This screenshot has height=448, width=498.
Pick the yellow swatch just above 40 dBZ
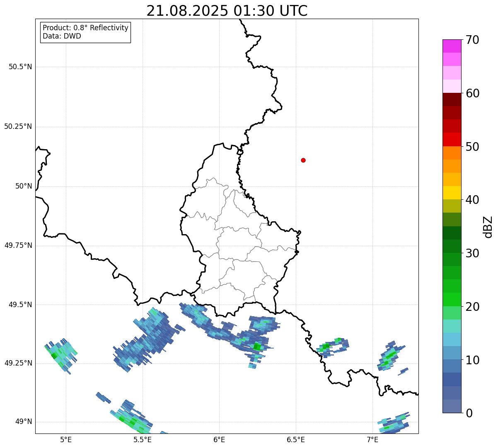point(452,193)
